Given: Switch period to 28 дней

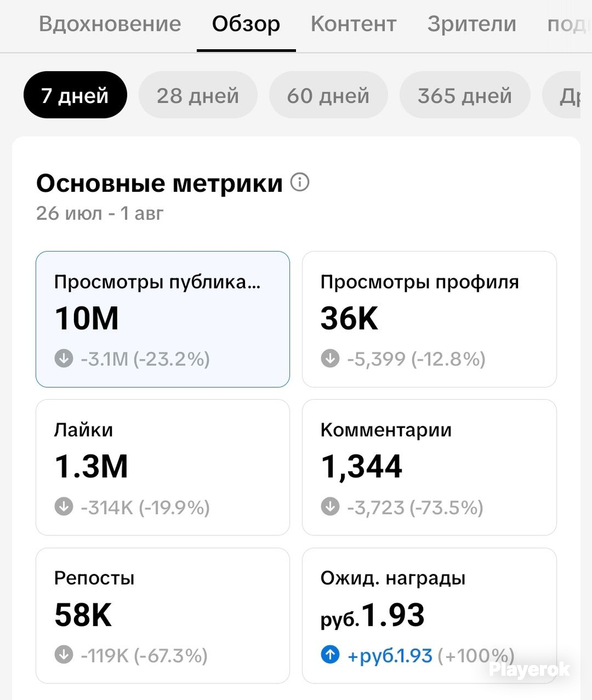Looking at the screenshot, I should click(198, 95).
